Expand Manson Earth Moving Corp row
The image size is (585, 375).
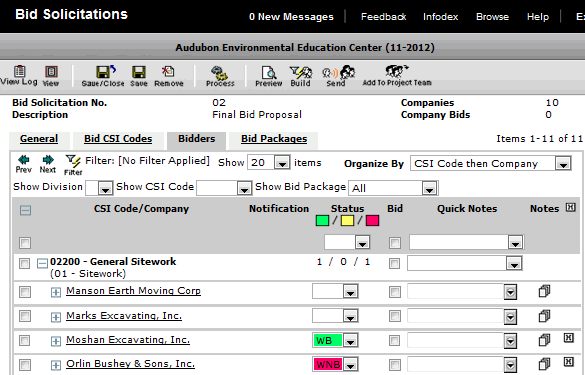tap(56, 292)
